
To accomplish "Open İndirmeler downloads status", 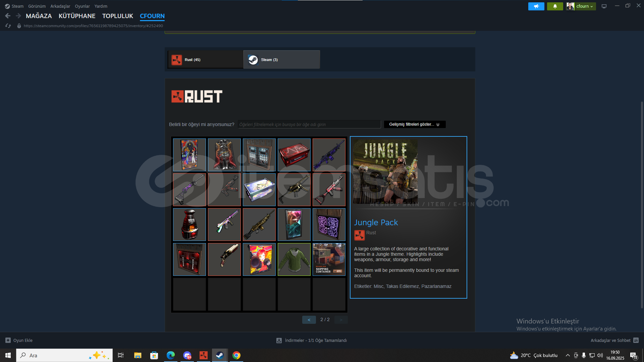I will point(312,340).
